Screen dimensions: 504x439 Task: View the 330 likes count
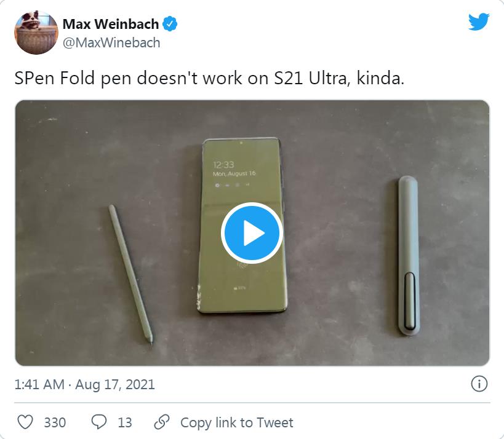click(x=55, y=422)
